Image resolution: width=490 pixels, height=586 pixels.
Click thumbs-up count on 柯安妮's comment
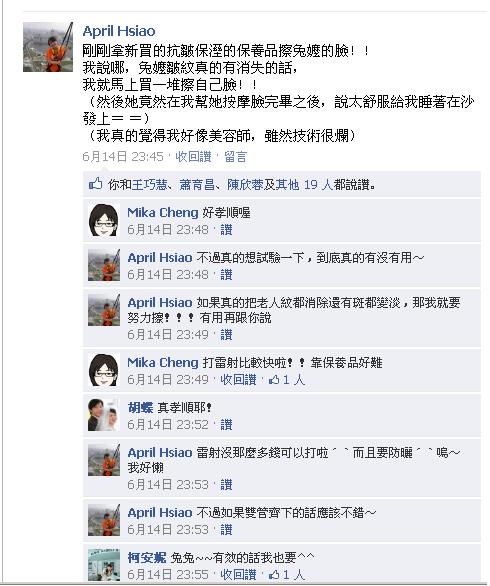[x=287, y=575]
